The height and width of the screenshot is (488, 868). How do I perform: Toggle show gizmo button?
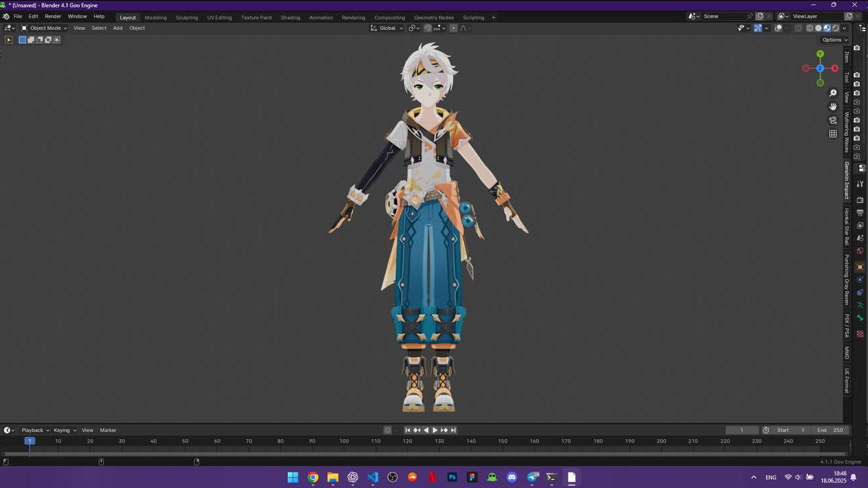[758, 28]
